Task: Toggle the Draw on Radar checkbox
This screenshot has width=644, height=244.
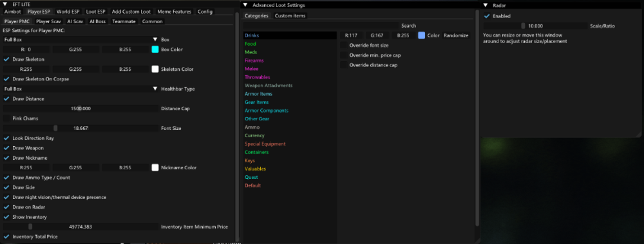Action: [6, 207]
